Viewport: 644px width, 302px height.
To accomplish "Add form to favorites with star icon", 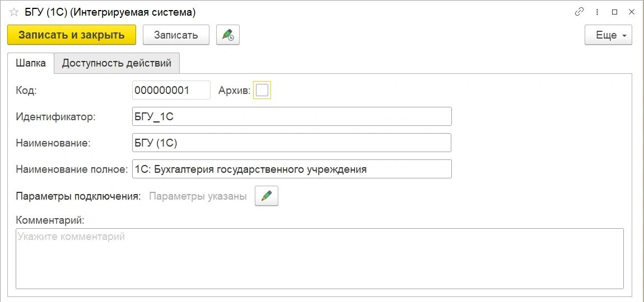I will [14, 12].
